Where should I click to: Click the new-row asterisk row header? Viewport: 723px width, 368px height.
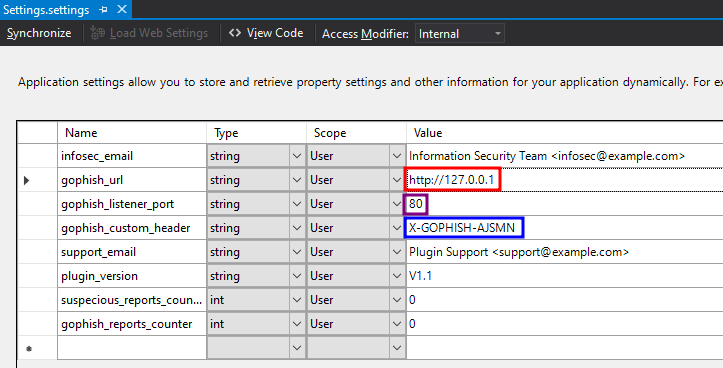[x=29, y=349]
